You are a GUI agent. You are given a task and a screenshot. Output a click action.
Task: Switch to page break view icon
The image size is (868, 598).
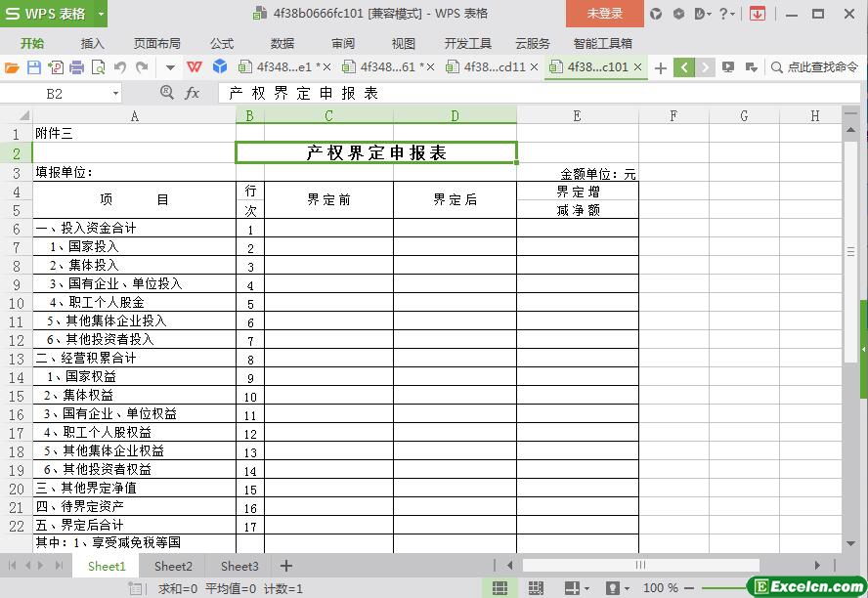[x=536, y=588]
